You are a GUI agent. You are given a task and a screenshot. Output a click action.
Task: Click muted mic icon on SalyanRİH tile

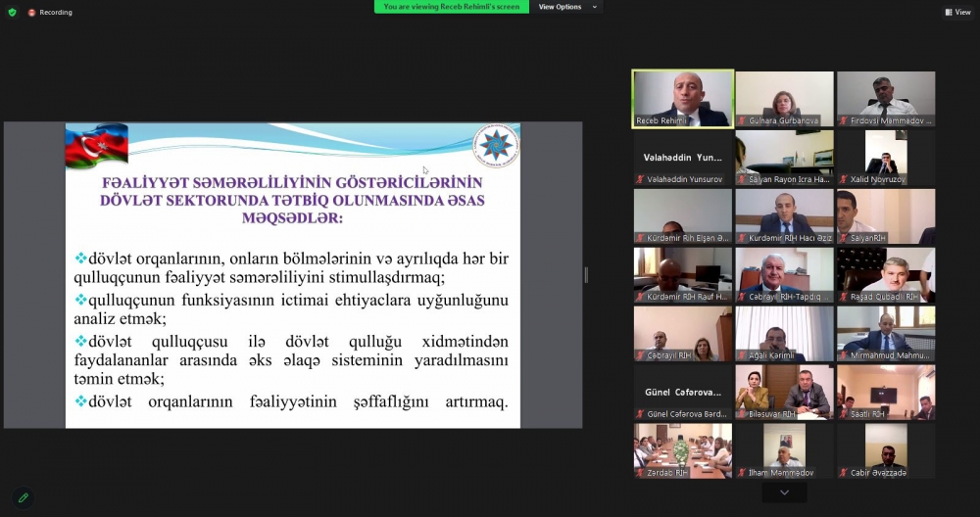[844, 238]
